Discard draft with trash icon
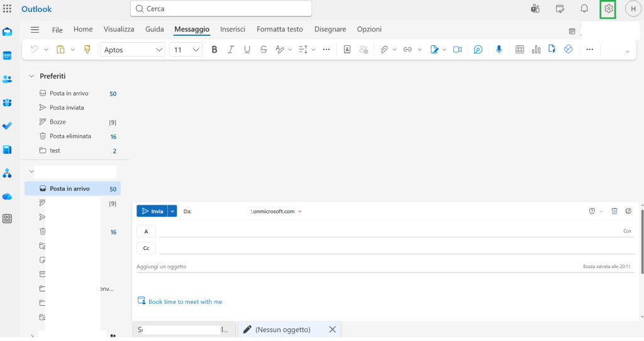This screenshot has width=644, height=341. click(614, 211)
